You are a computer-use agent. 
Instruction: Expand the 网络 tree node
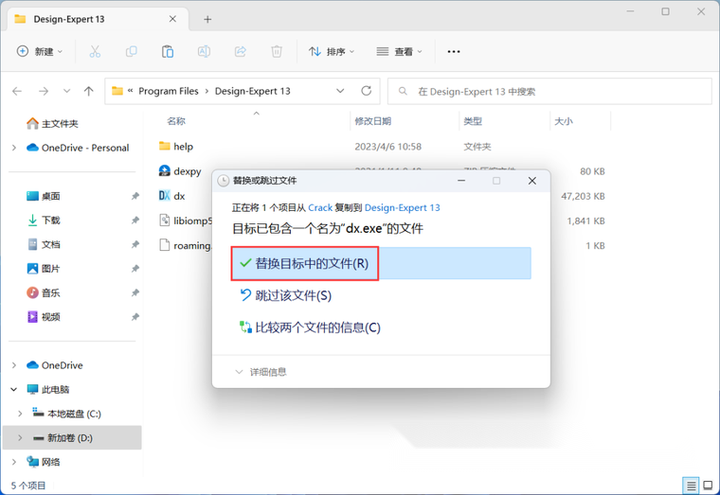click(x=14, y=462)
